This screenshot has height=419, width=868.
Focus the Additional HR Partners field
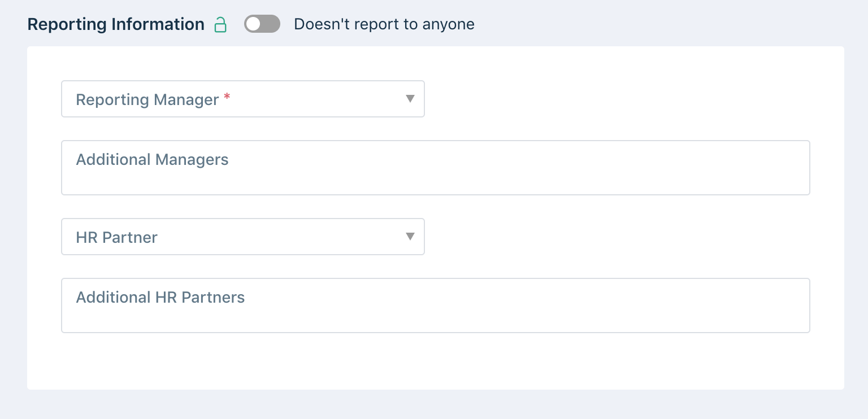436,305
